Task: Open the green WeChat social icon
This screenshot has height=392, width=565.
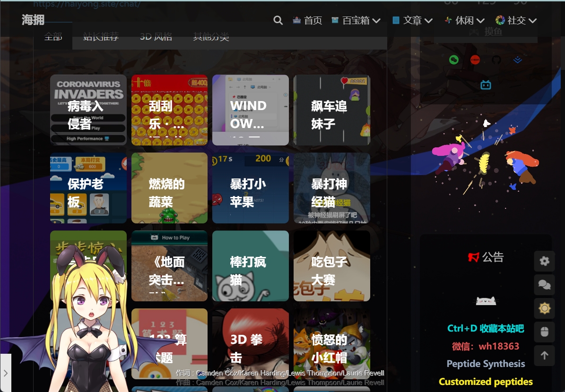Action: pos(454,60)
